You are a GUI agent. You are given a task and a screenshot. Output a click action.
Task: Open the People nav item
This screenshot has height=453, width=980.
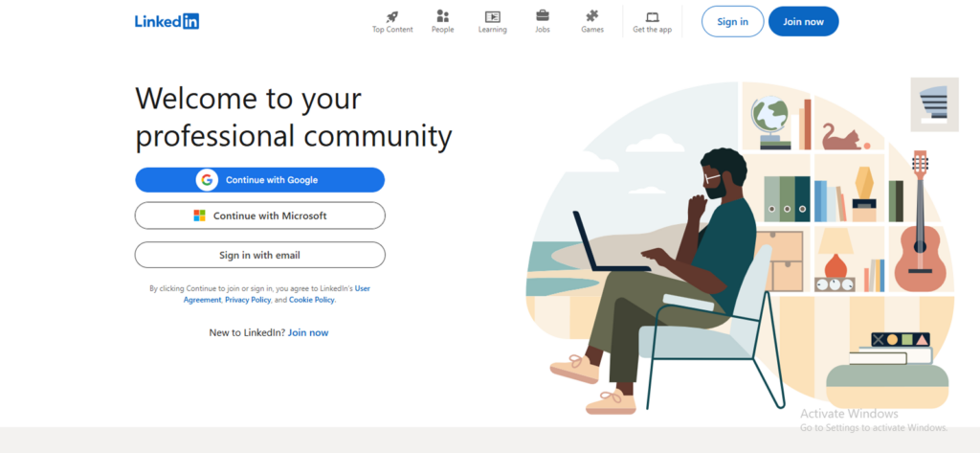click(442, 21)
